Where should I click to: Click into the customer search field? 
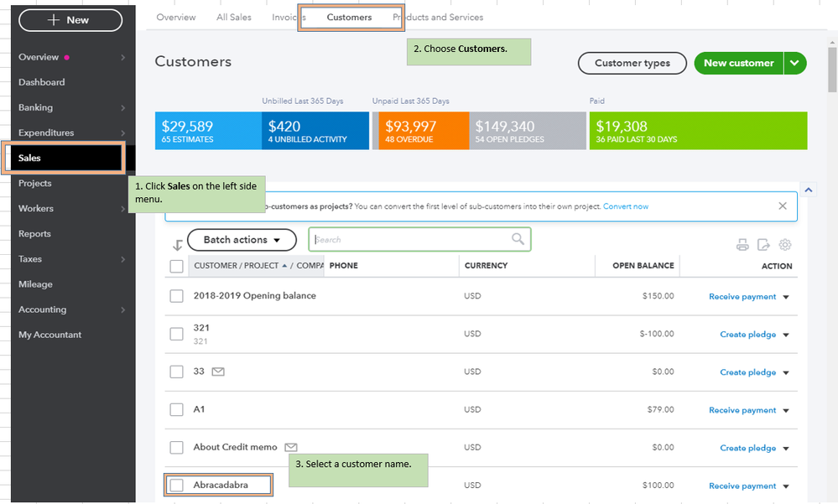coord(411,240)
